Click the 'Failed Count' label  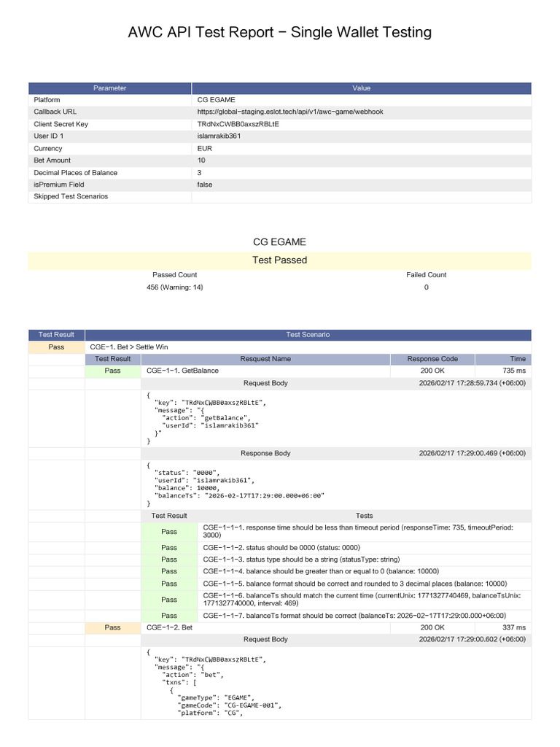[426, 275]
